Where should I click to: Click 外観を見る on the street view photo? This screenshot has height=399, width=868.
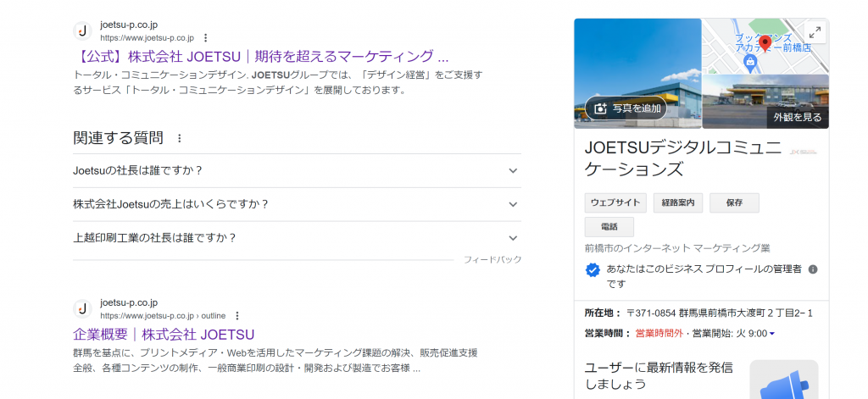[x=798, y=117]
